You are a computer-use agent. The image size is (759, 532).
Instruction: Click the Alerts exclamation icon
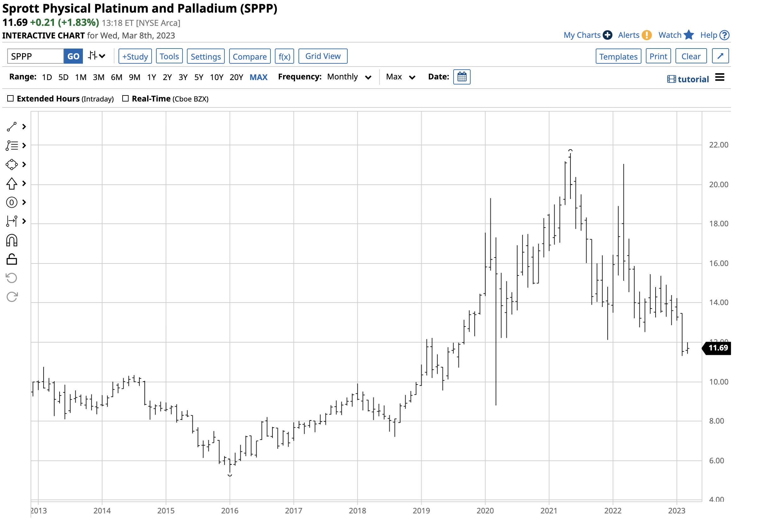[x=646, y=35]
